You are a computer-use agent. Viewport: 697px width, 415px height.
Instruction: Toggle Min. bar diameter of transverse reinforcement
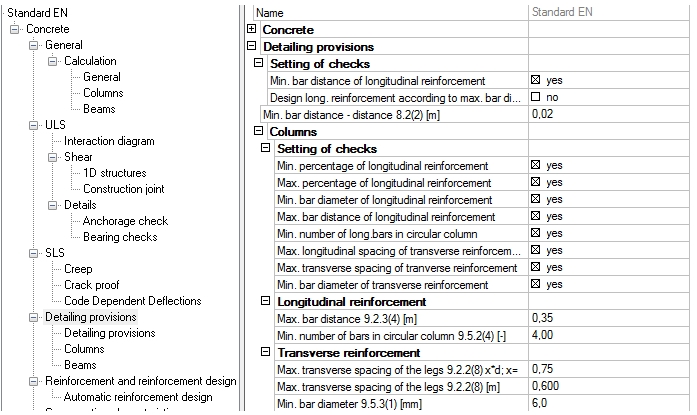(536, 283)
